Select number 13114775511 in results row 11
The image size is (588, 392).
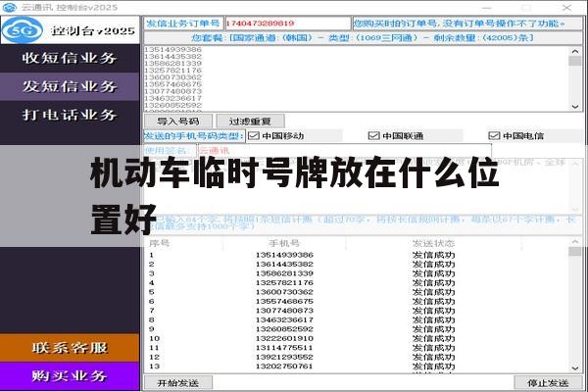click(284, 348)
